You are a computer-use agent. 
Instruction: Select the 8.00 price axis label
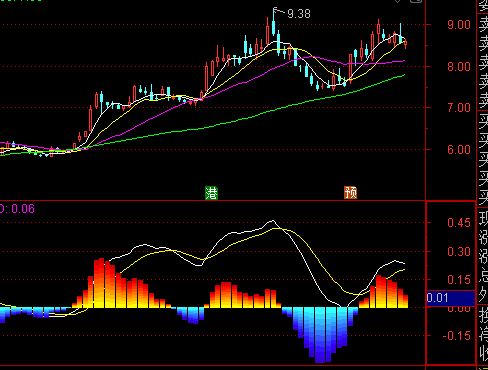coord(459,66)
